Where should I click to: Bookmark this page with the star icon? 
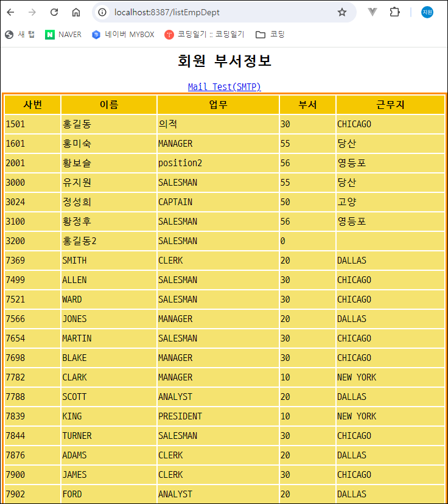[342, 12]
